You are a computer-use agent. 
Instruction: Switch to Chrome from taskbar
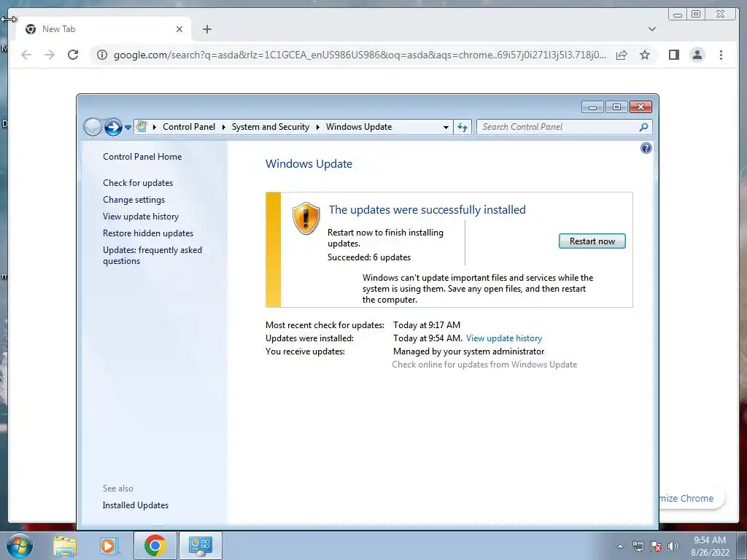point(155,545)
